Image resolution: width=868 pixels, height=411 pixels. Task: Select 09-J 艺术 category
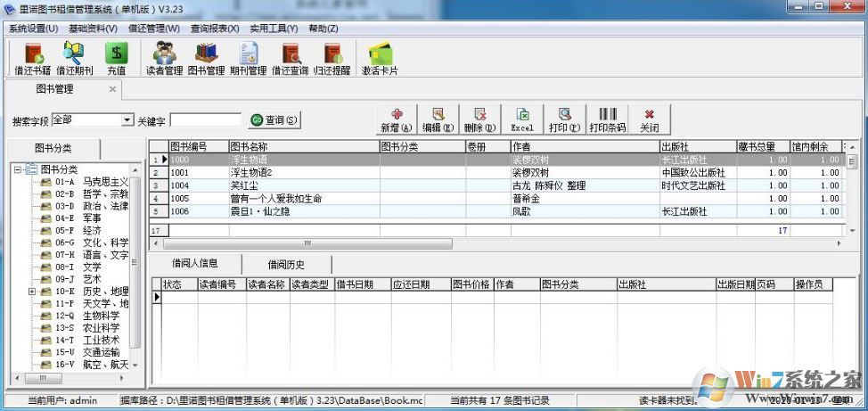(x=78, y=279)
